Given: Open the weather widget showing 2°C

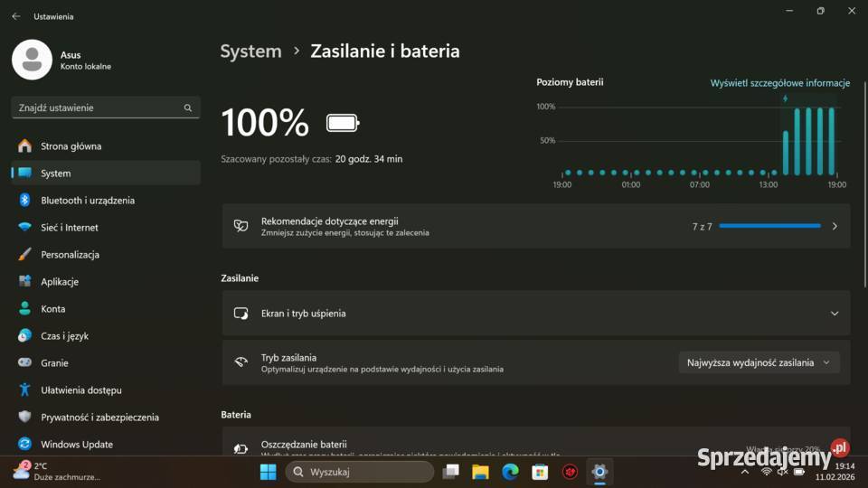Looking at the screenshot, I should [x=56, y=472].
